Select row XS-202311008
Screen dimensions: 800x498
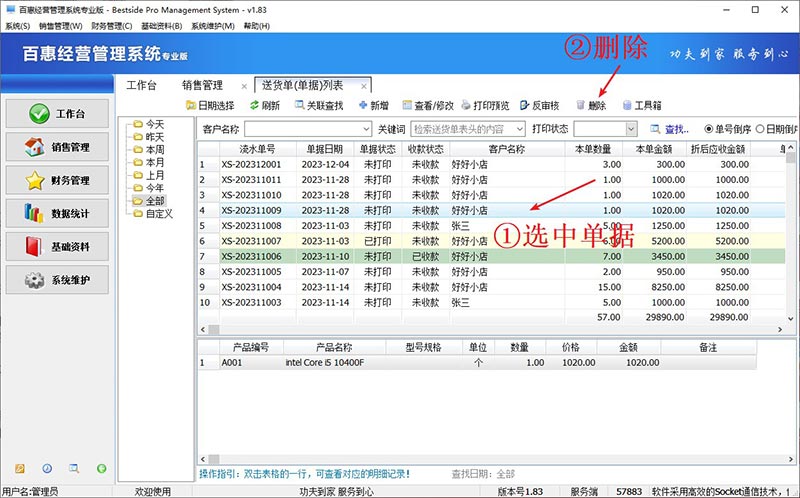pos(491,226)
